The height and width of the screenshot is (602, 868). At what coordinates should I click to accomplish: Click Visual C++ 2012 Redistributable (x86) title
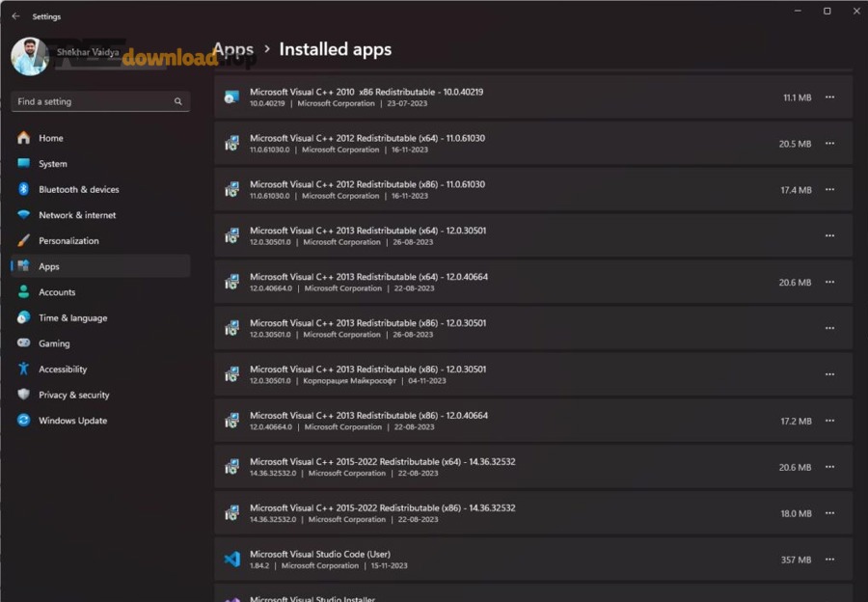pos(367,184)
